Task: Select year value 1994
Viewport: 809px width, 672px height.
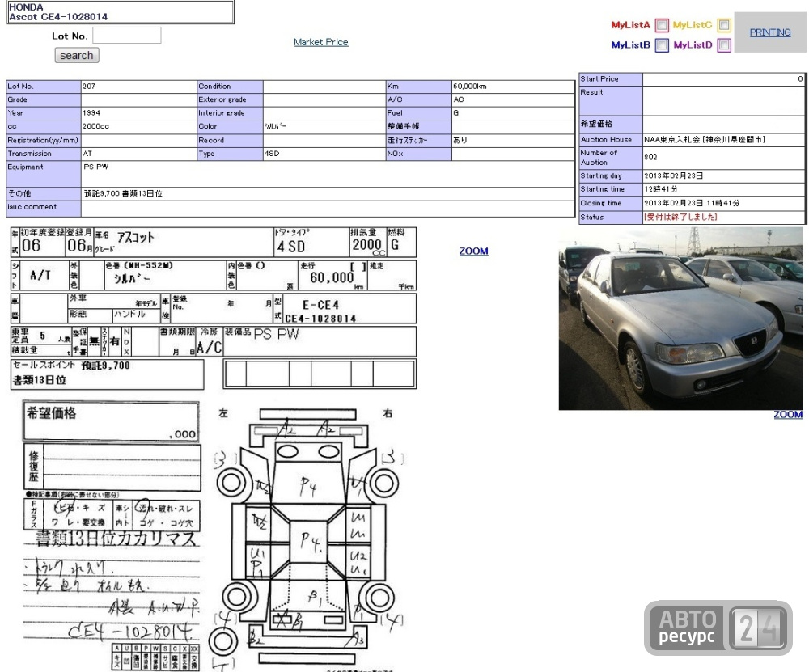Action: (x=91, y=112)
